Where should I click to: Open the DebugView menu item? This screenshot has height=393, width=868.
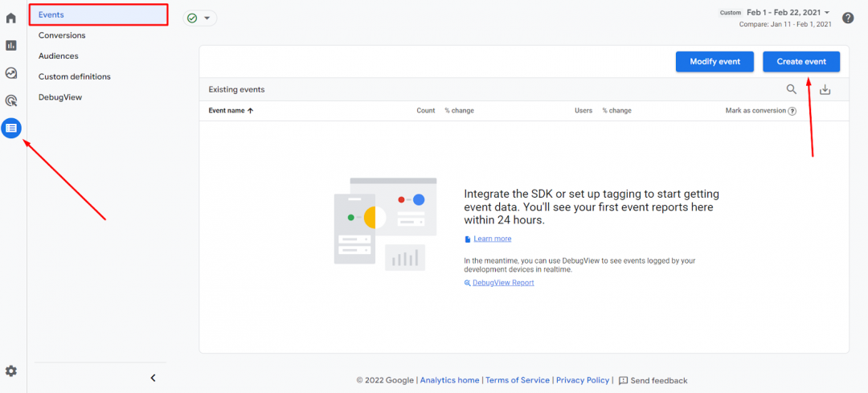tap(60, 97)
